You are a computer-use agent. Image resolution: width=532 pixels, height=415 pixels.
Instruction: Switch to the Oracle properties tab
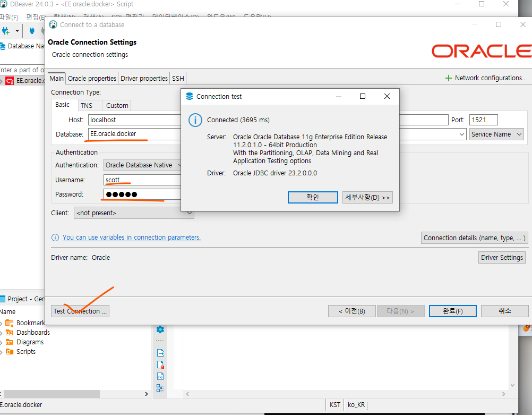point(92,79)
